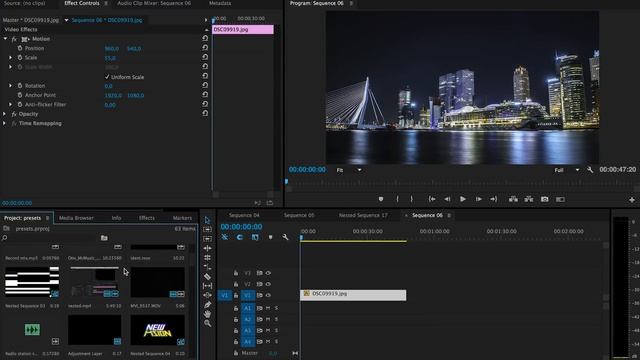Image resolution: width=640 pixels, height=360 pixels.
Task: Click the Sequence 06 * DSC09919.jpg link
Action: (107, 20)
